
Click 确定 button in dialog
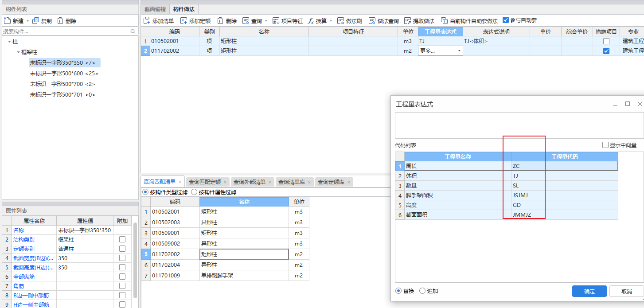[x=589, y=291]
